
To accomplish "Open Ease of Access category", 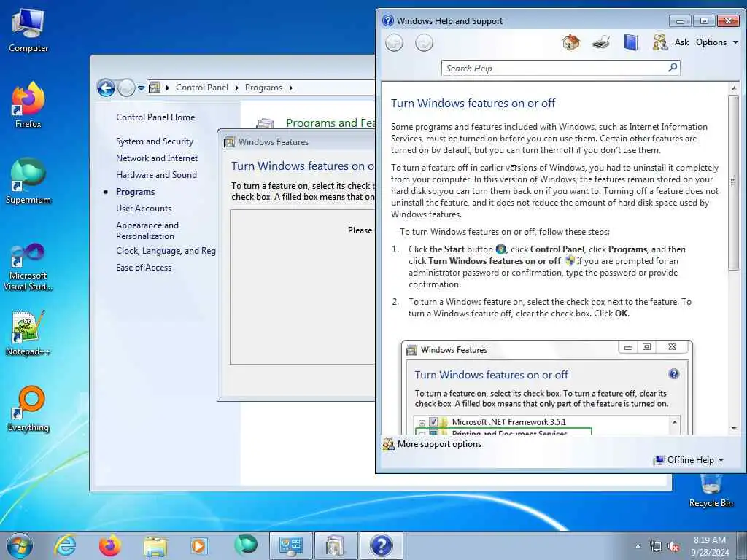I will 144,268.
